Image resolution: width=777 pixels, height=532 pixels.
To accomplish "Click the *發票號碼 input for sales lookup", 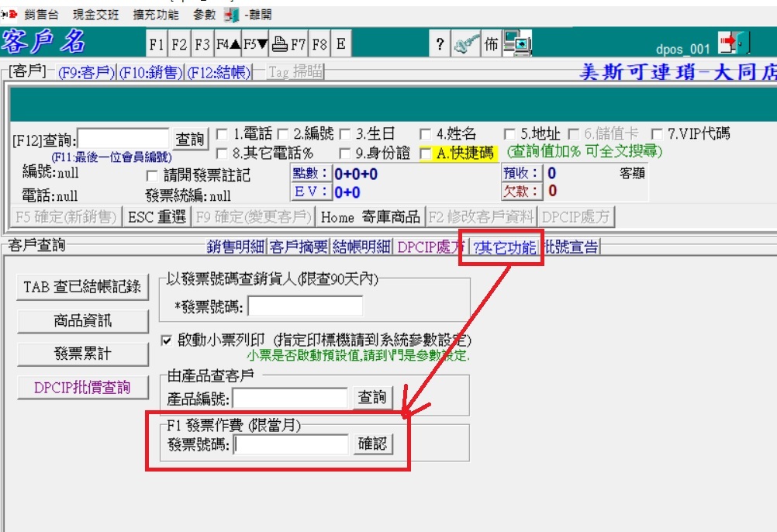I will pyautogui.click(x=306, y=306).
